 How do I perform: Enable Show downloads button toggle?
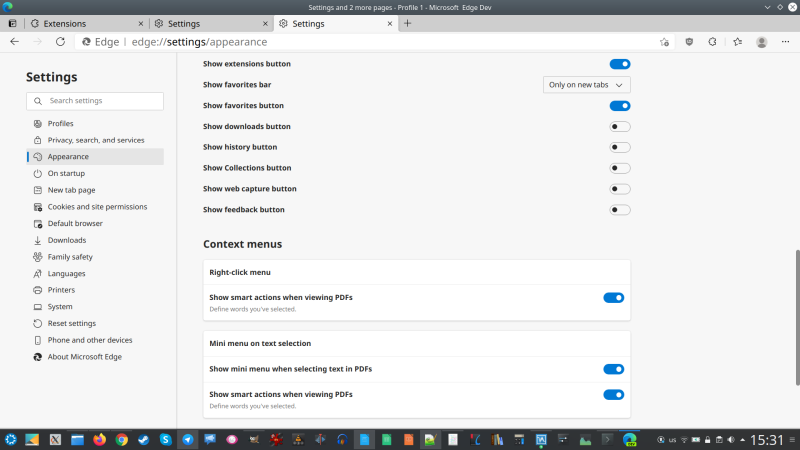click(x=620, y=127)
